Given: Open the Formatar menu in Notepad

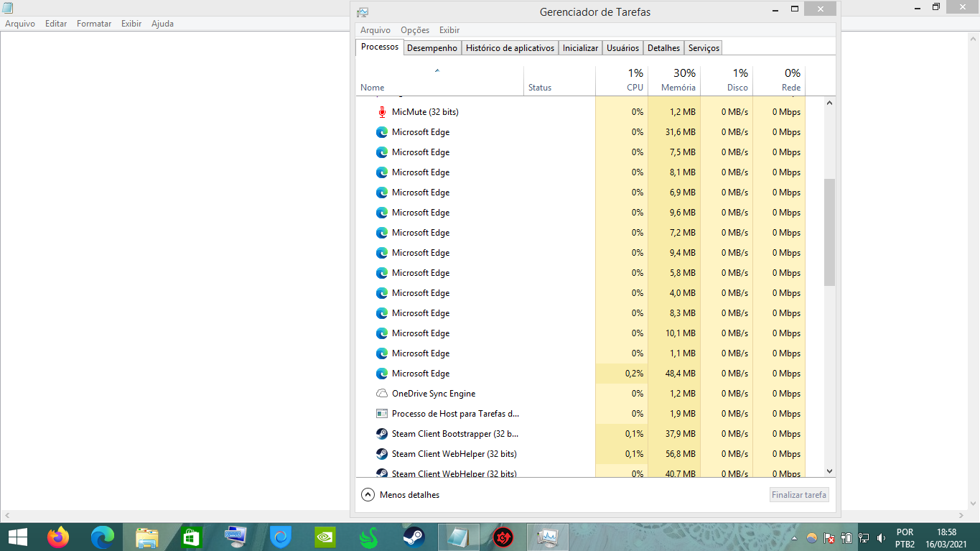Looking at the screenshot, I should [x=94, y=24].
